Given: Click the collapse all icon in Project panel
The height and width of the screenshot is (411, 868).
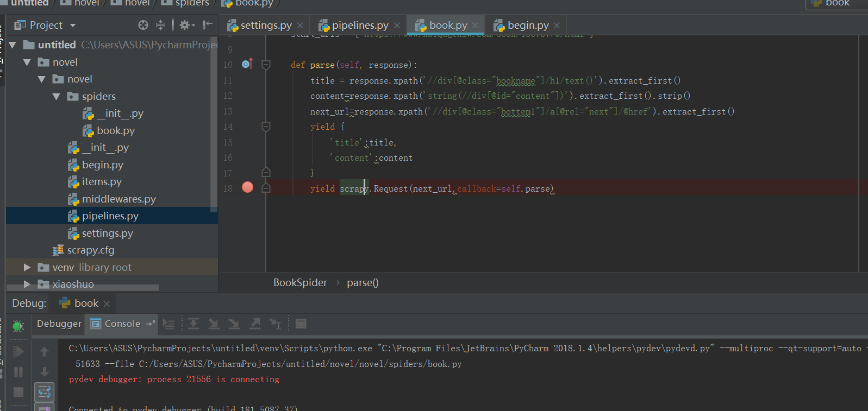Looking at the screenshot, I should (160, 25).
